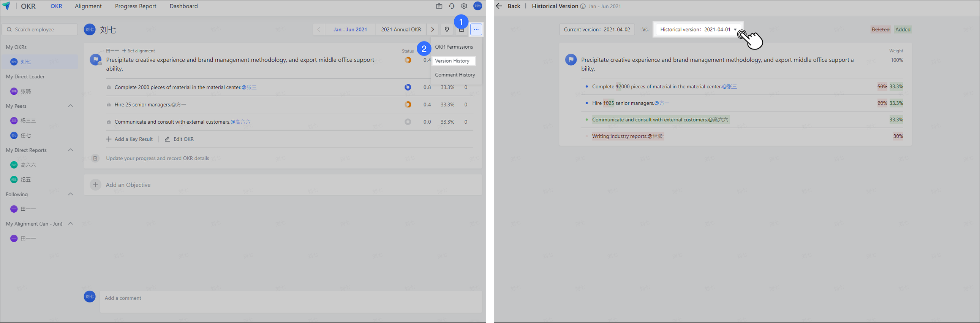Click the back arrow on Historical Version
The height and width of the screenshot is (323, 980).
[x=499, y=6]
